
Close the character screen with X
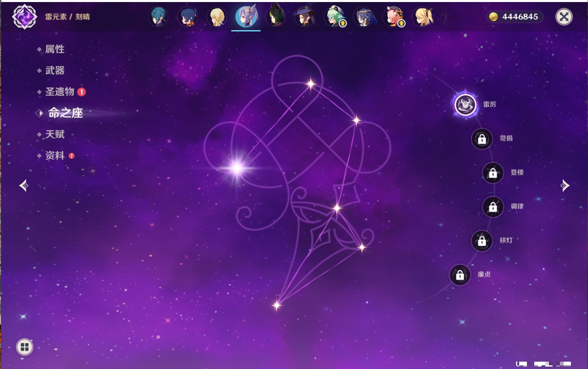(x=564, y=17)
